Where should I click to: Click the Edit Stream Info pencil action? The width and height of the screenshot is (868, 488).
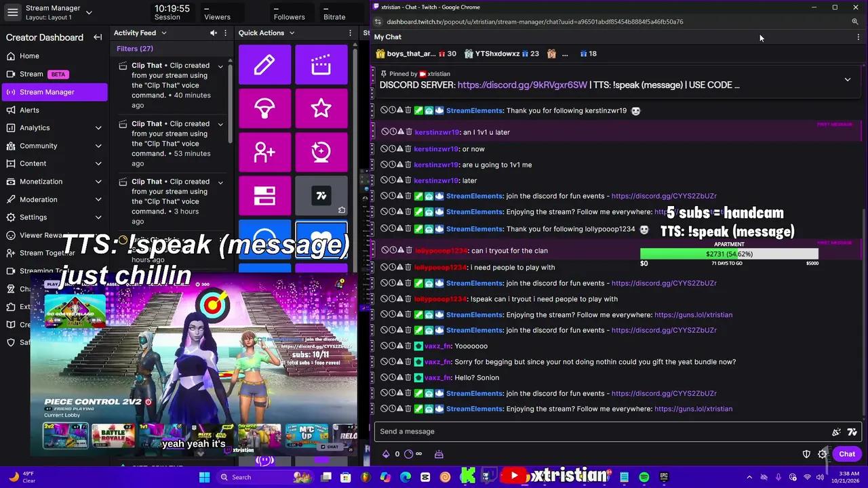pyautogui.click(x=264, y=65)
